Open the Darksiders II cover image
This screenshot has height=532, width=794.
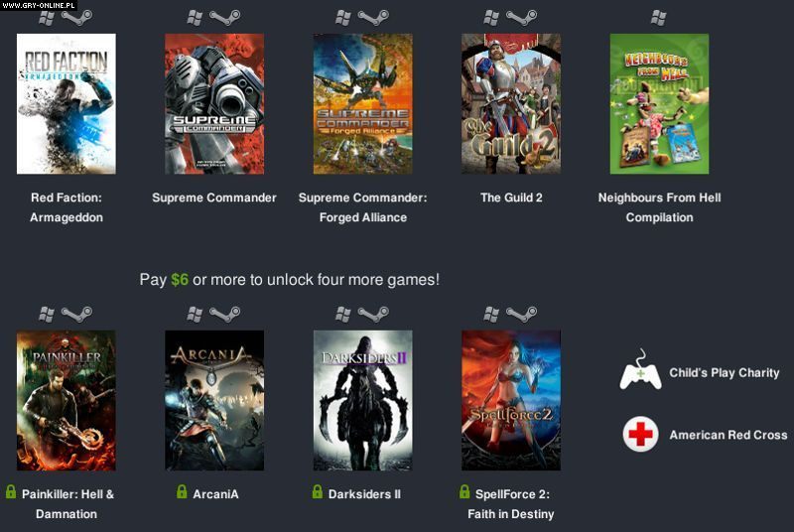(362, 400)
